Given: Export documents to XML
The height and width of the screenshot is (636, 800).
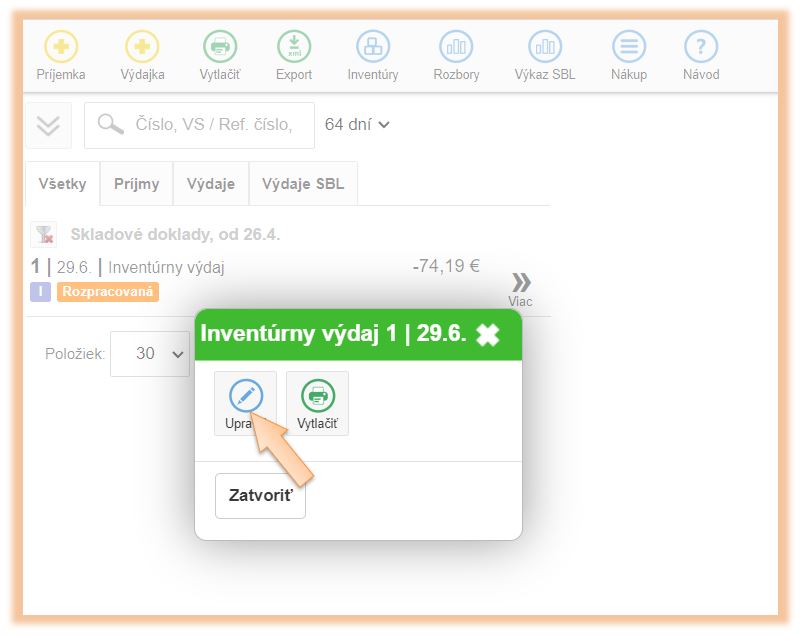Looking at the screenshot, I should click(294, 47).
